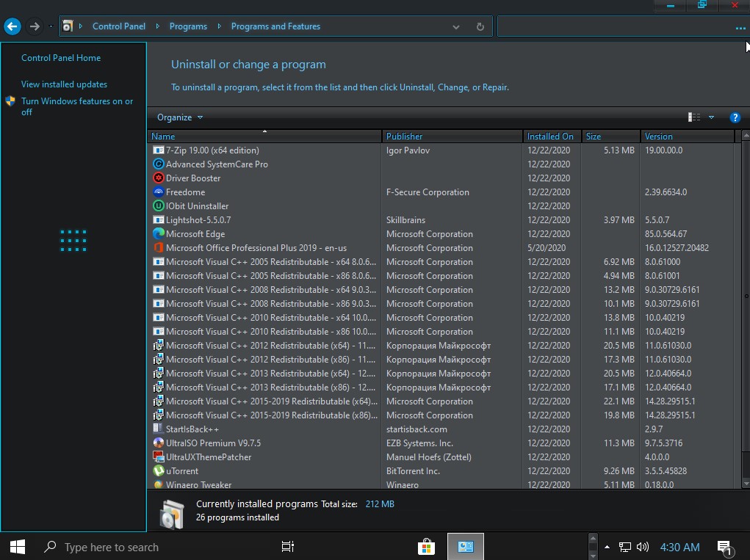
Task: Launch Microsoft Store from the taskbar
Action: point(426,547)
